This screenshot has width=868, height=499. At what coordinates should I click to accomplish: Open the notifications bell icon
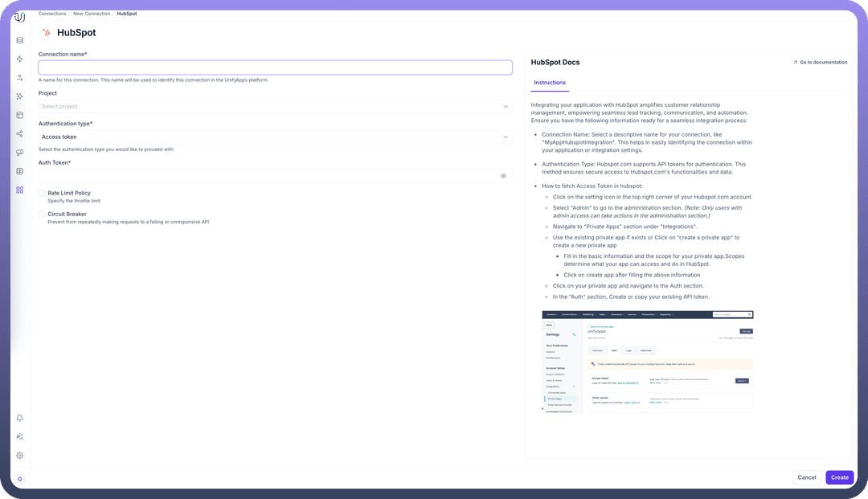[20, 418]
